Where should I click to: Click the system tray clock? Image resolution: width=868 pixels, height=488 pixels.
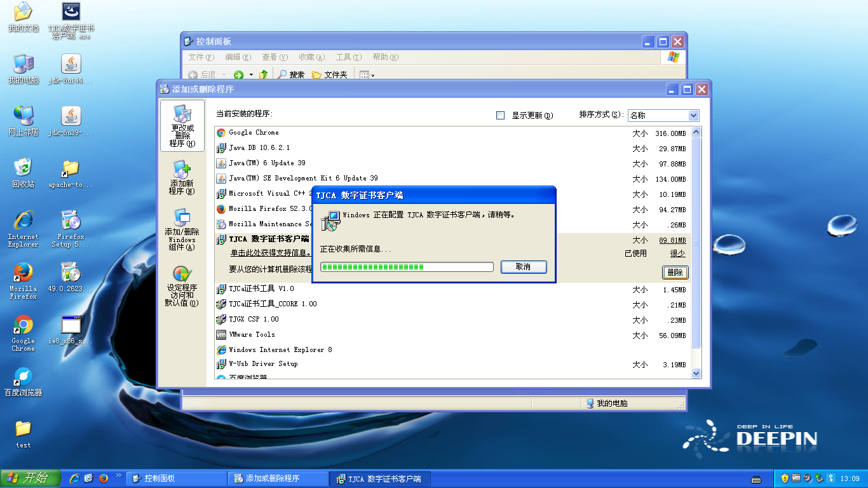coord(850,478)
